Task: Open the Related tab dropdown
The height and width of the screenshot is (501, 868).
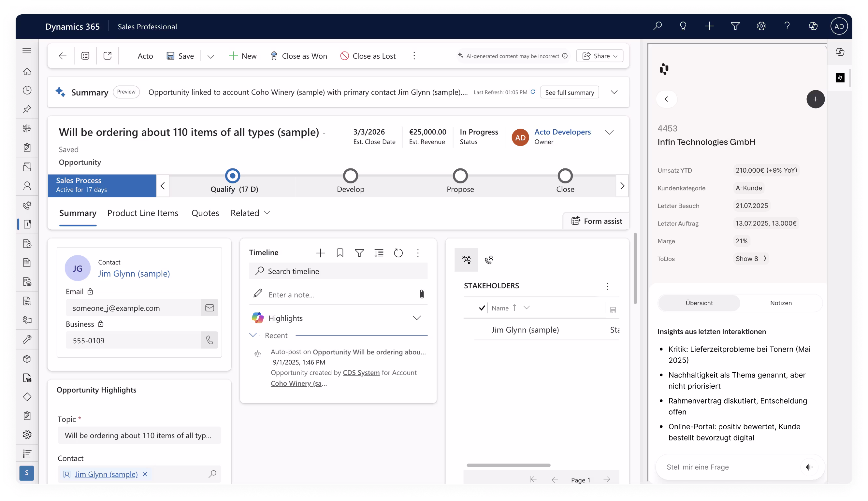Action: point(250,213)
